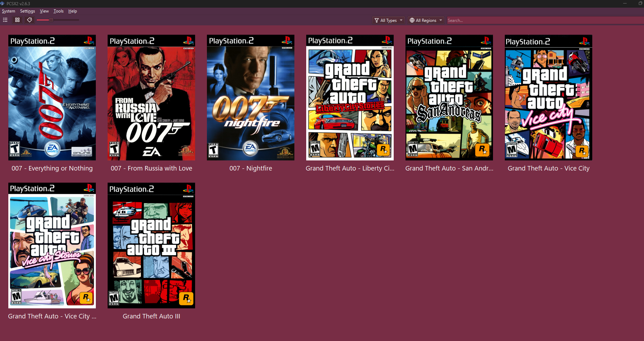Click the "Grand Theft Auto - Vice City" title
The width and height of the screenshot is (644, 341).
pyautogui.click(x=549, y=168)
